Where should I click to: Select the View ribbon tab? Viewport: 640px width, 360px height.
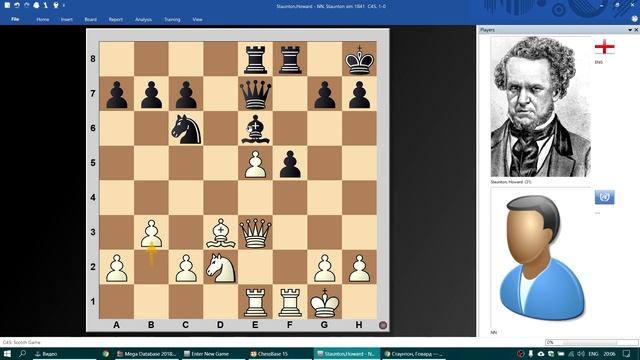click(197, 19)
